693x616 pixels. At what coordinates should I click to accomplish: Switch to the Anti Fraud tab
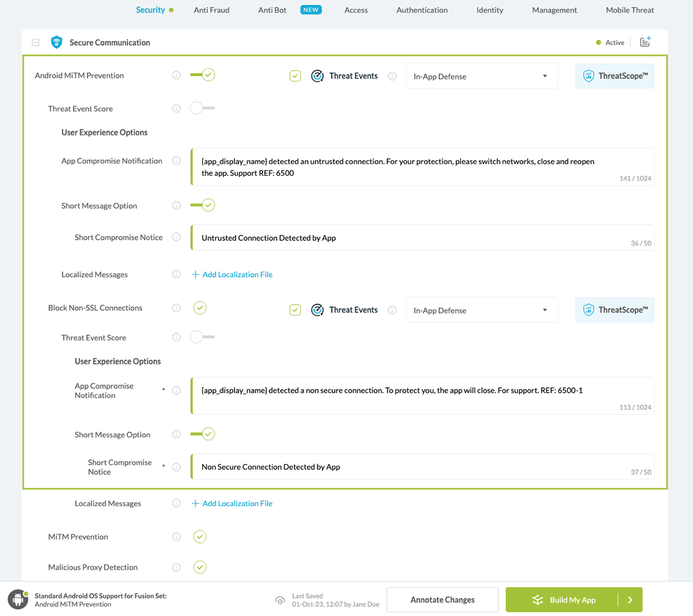[x=211, y=10]
